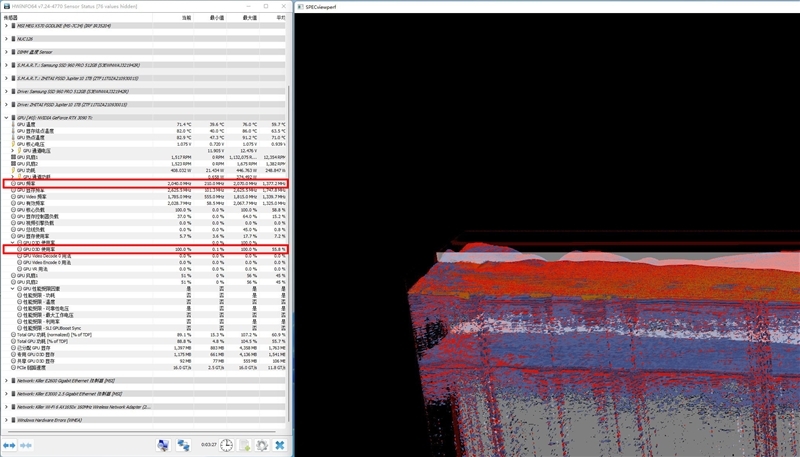Screen dimensions: 800x457
Task: Click the monitor with magnifier summary icon
Action: [162, 445]
